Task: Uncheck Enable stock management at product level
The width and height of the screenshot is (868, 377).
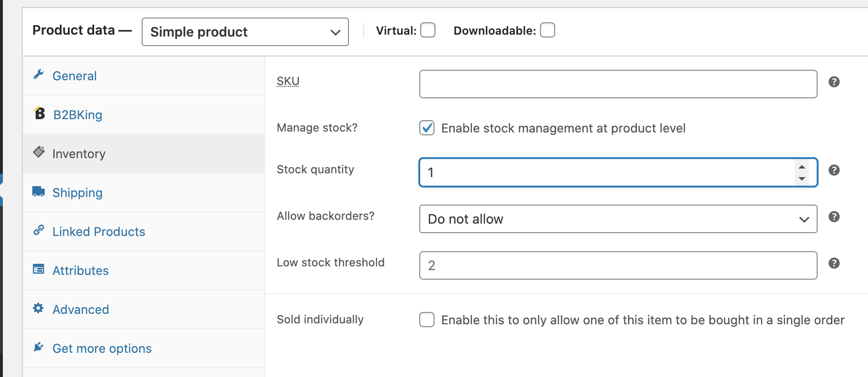Action: coord(427,128)
